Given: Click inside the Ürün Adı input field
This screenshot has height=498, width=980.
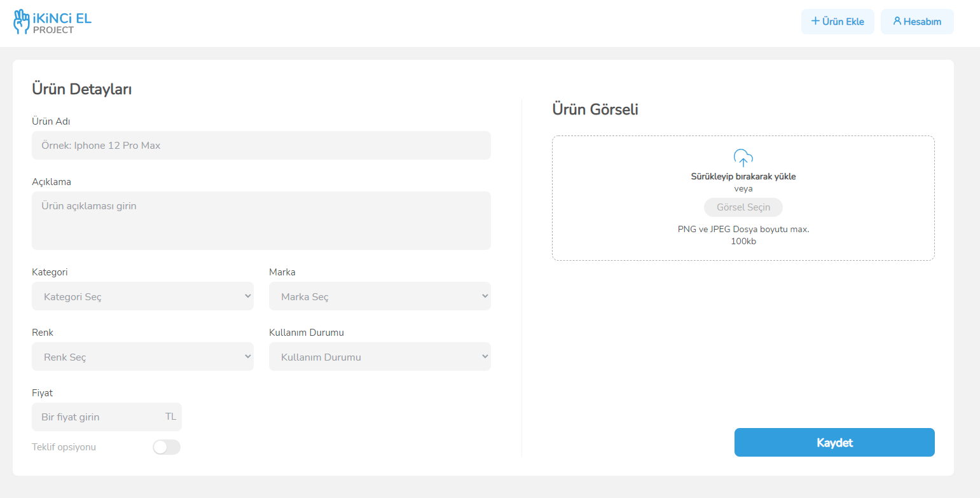Looking at the screenshot, I should click(x=261, y=145).
